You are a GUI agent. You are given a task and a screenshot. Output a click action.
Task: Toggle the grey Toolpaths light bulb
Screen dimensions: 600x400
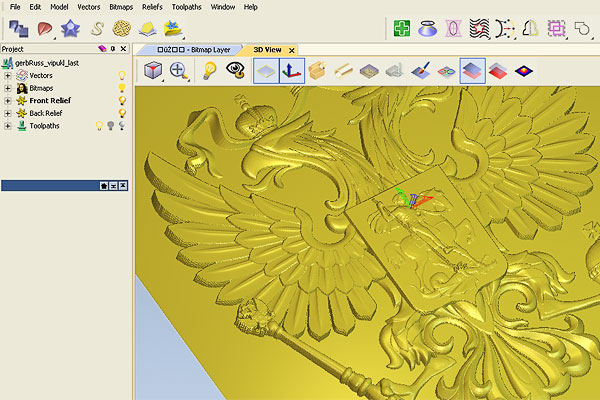(110, 126)
